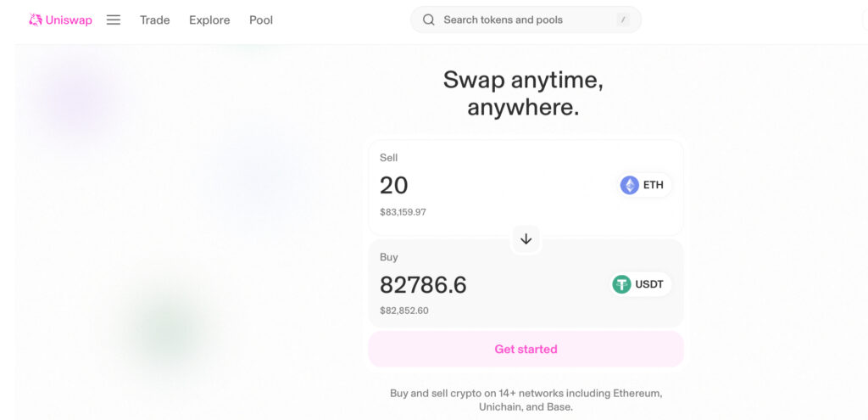Click the magnifying glass search icon
Viewport: 868px width, 420px height.
click(x=428, y=20)
